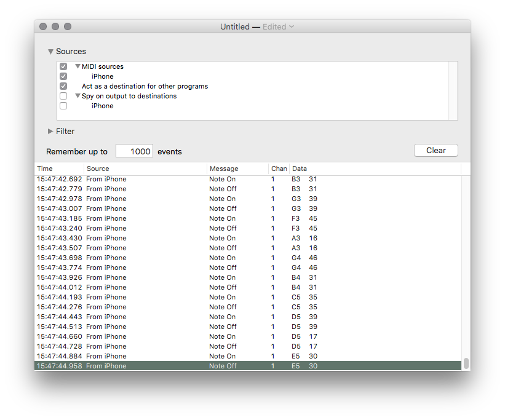Select the row timestamped 15:47:43.240
The height and width of the screenshot is (420, 505).
pos(248,228)
